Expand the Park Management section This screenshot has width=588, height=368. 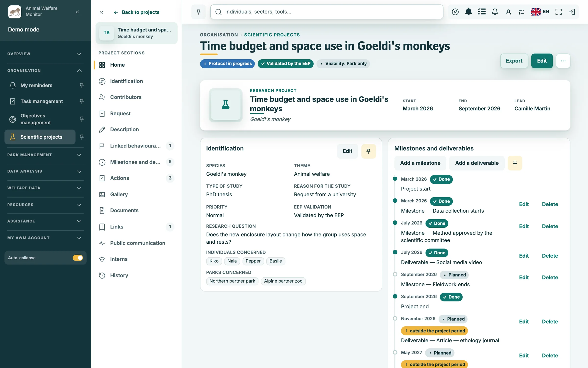click(x=45, y=155)
